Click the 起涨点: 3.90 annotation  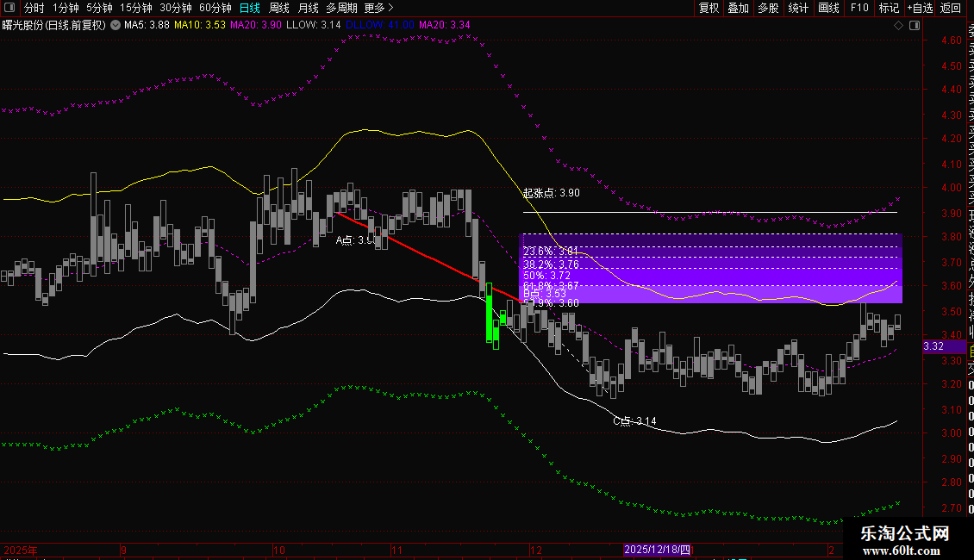click(x=551, y=193)
